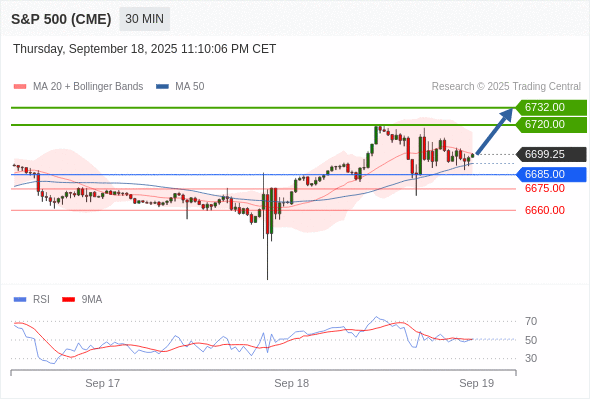Image resolution: width=590 pixels, height=400 pixels.
Task: Click the Sep 18 date axis label
Action: pos(292,383)
